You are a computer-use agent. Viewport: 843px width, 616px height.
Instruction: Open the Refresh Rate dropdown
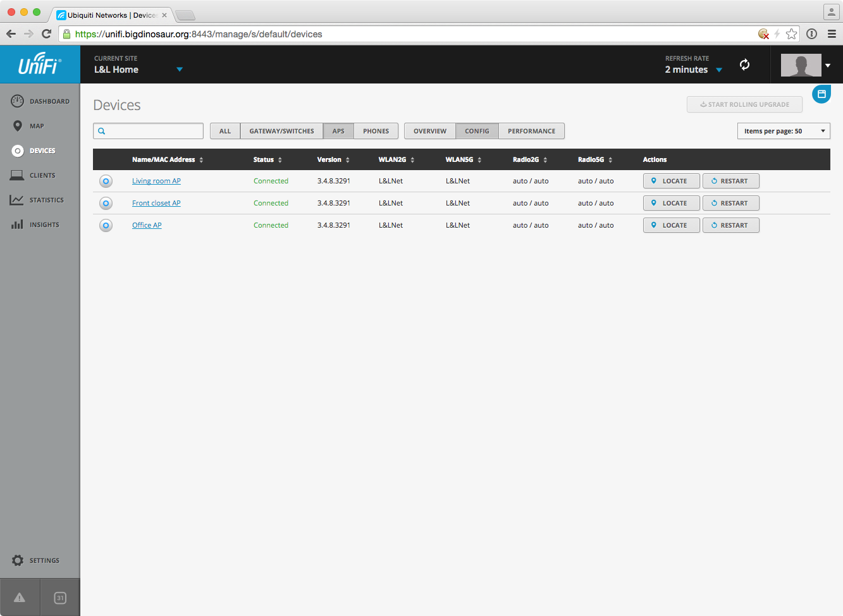719,70
